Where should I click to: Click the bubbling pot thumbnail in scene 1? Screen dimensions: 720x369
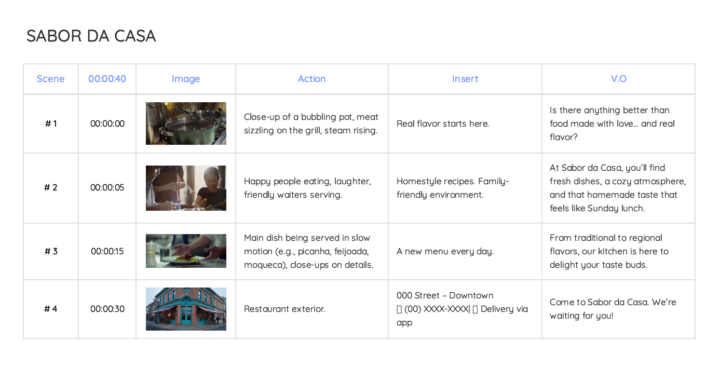pyautogui.click(x=186, y=123)
